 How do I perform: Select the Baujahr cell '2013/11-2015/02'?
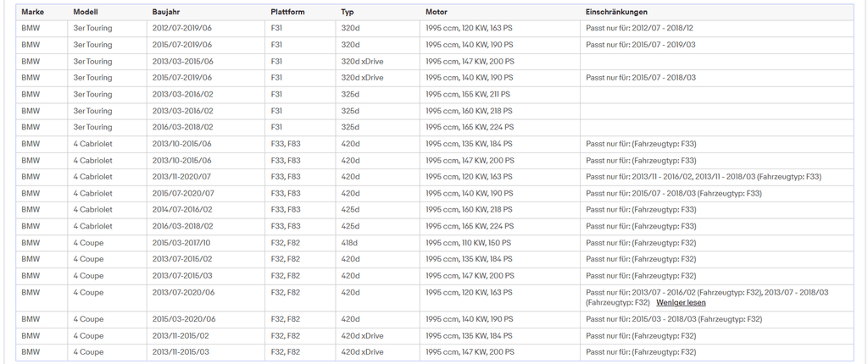click(x=181, y=336)
